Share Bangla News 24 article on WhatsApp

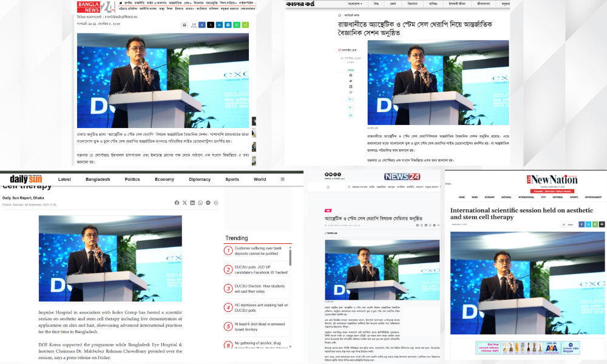(x=237, y=25)
